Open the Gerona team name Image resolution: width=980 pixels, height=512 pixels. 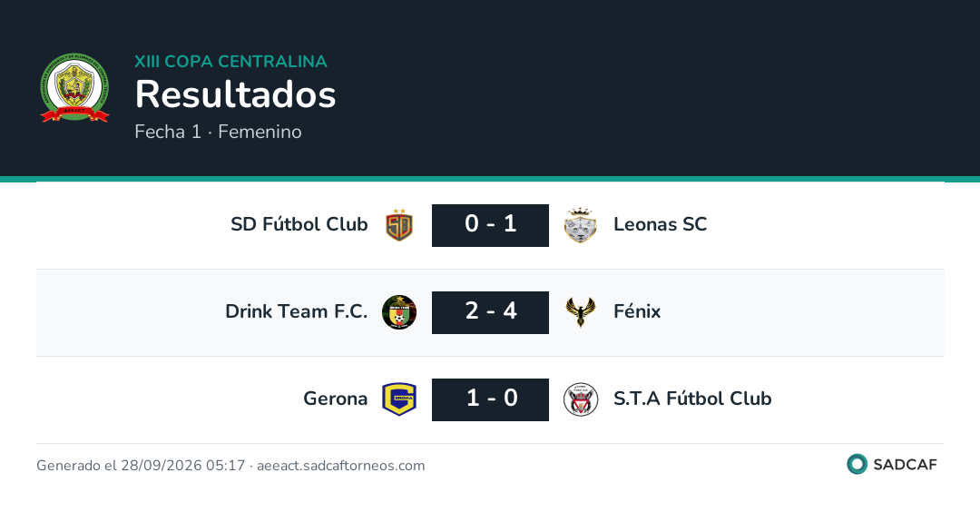(x=336, y=399)
